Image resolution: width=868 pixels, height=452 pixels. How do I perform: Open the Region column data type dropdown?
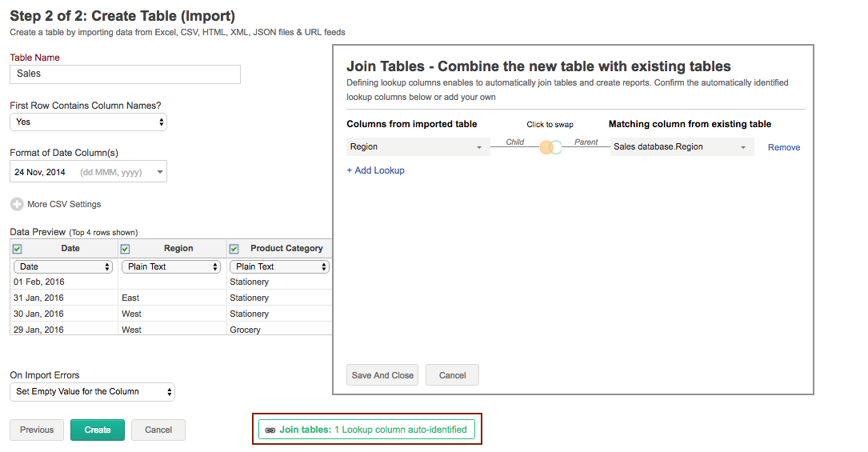tap(170, 266)
